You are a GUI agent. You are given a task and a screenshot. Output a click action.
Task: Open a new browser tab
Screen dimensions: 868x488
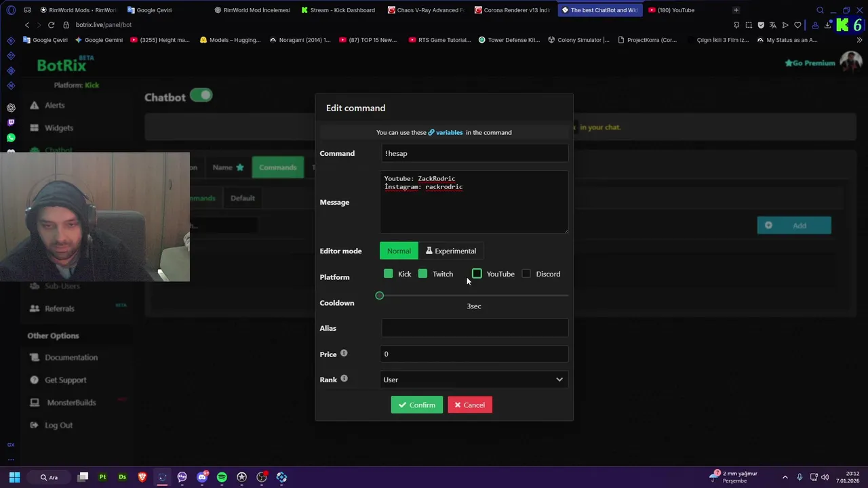[x=736, y=10]
